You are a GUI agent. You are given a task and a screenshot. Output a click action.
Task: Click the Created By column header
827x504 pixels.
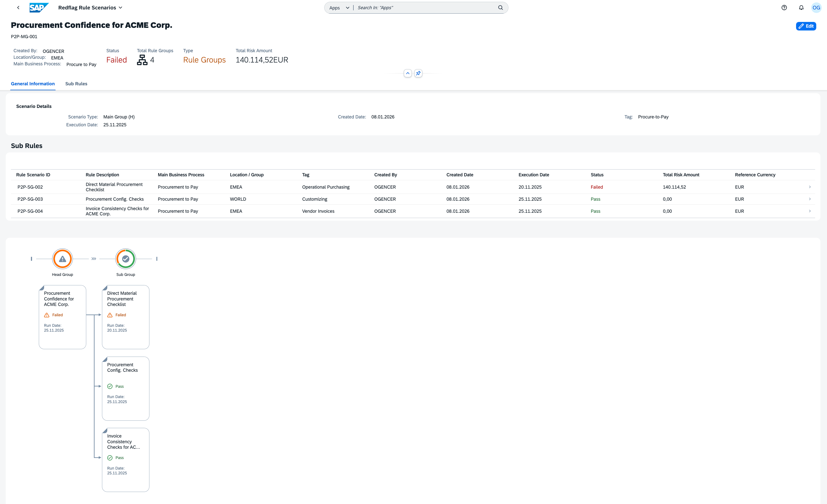click(x=386, y=175)
